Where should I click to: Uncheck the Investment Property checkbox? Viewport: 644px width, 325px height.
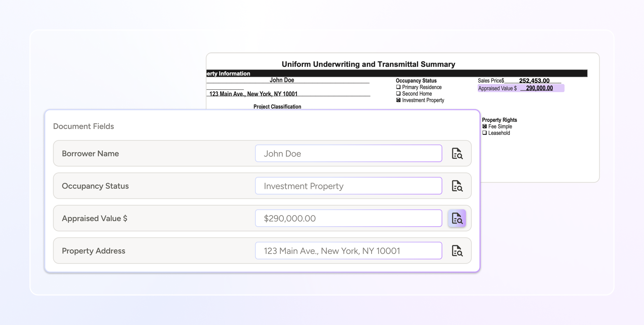[398, 100]
